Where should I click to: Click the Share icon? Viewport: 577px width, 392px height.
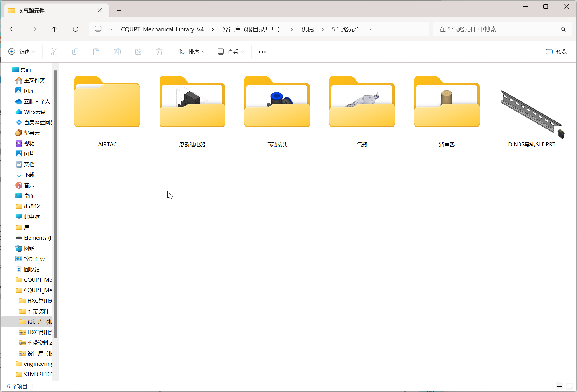tap(138, 52)
